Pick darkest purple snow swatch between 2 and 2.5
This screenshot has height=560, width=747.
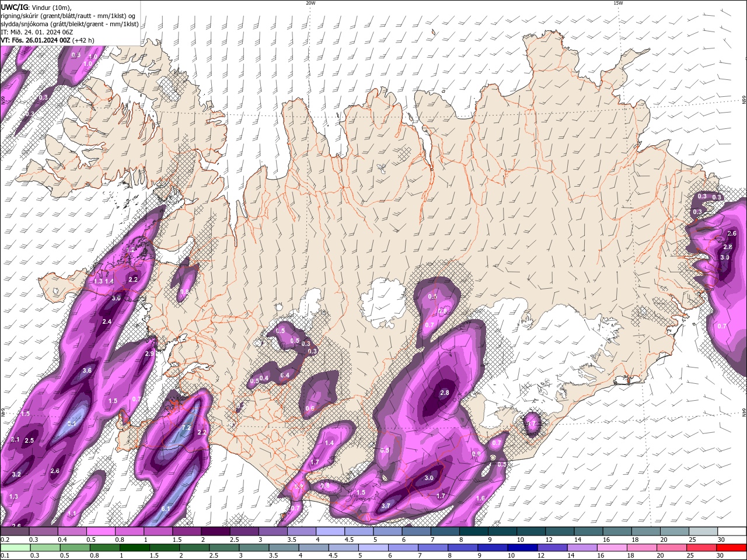click(215, 531)
